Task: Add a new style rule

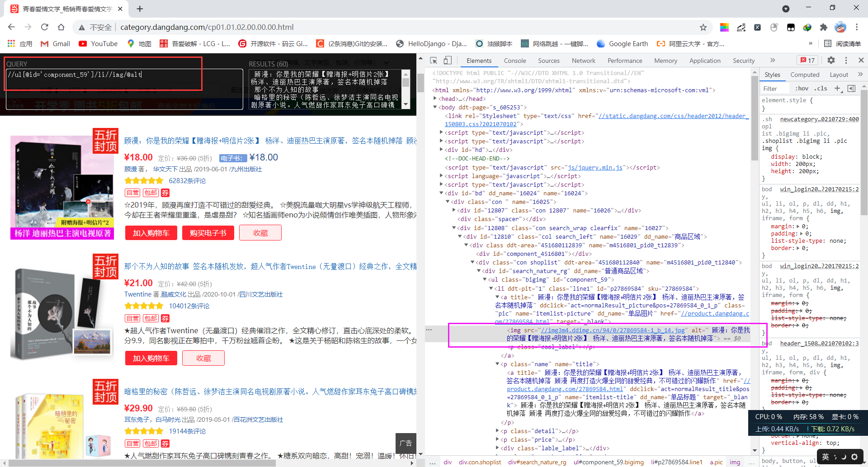Action: point(838,89)
